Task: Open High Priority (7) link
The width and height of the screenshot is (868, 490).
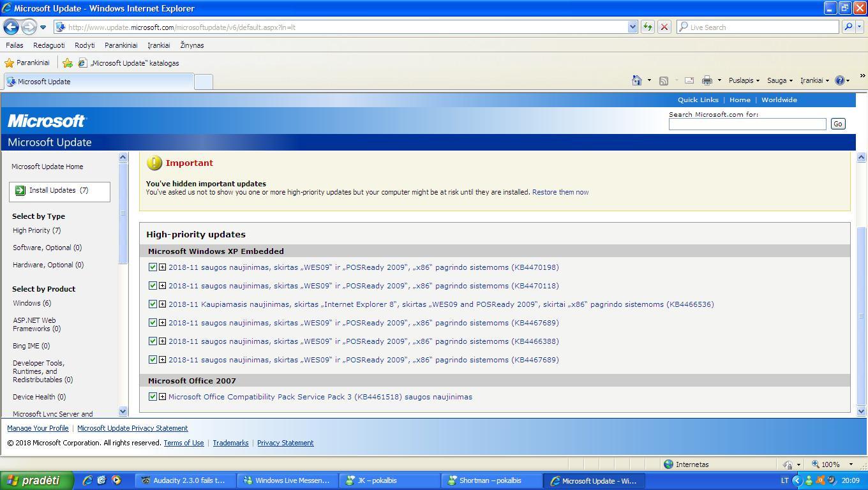Action: click(36, 230)
